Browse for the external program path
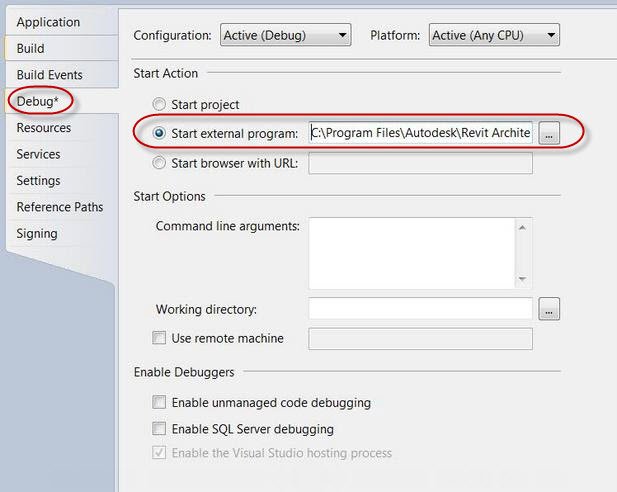617x492 pixels. (x=549, y=133)
